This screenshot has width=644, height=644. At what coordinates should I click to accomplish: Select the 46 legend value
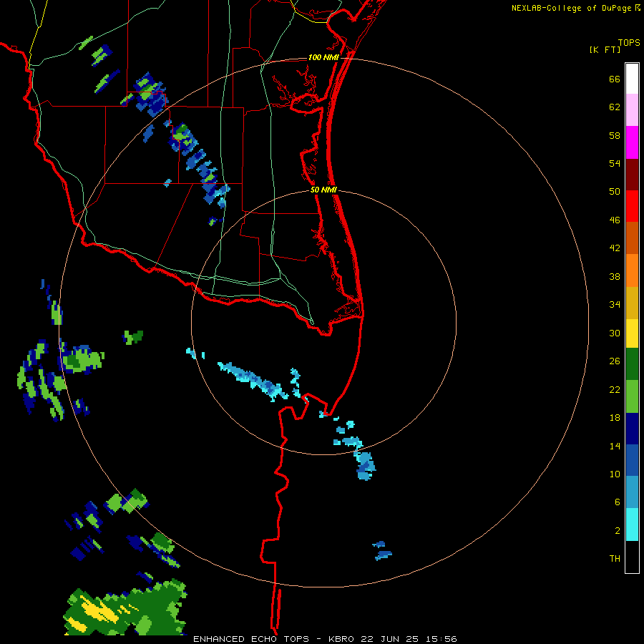point(615,220)
